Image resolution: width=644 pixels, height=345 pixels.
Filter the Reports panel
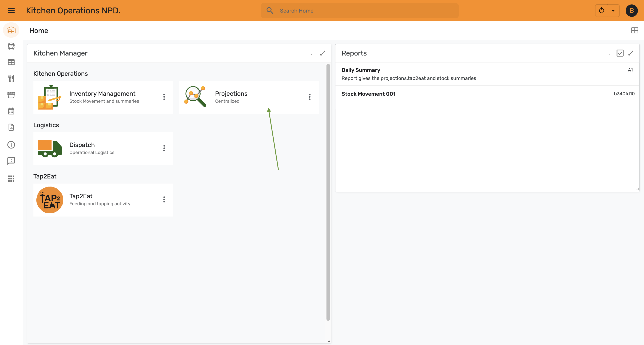pyautogui.click(x=609, y=53)
